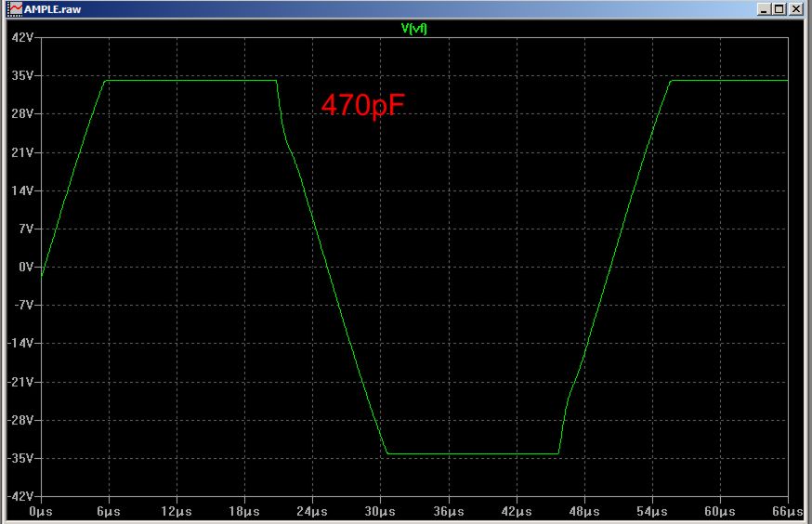Screen dimensions: 812x524
Task: Click the 42µs time axis label
Action: (517, 512)
